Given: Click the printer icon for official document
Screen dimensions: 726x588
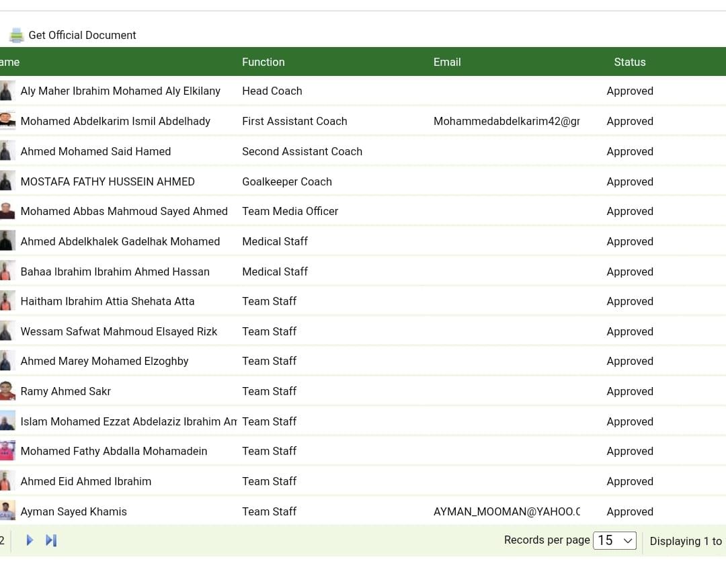Looking at the screenshot, I should pos(16,36).
